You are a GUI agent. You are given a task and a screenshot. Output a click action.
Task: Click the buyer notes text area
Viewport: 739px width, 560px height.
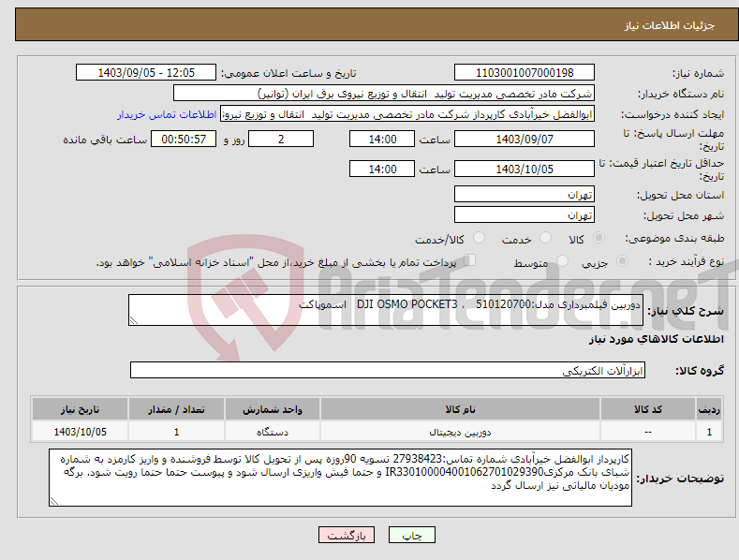click(340, 478)
